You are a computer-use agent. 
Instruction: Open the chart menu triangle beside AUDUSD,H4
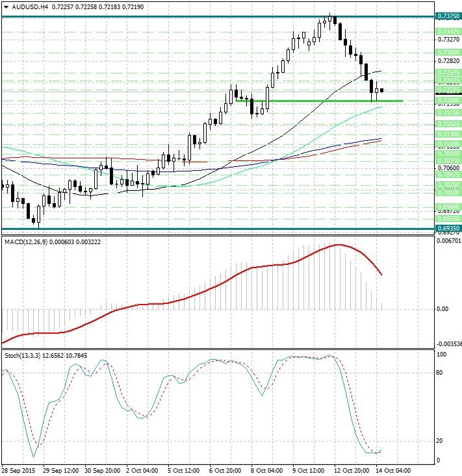[x=6, y=7]
